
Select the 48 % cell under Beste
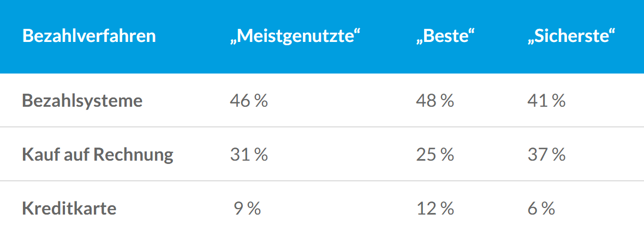tap(435, 101)
